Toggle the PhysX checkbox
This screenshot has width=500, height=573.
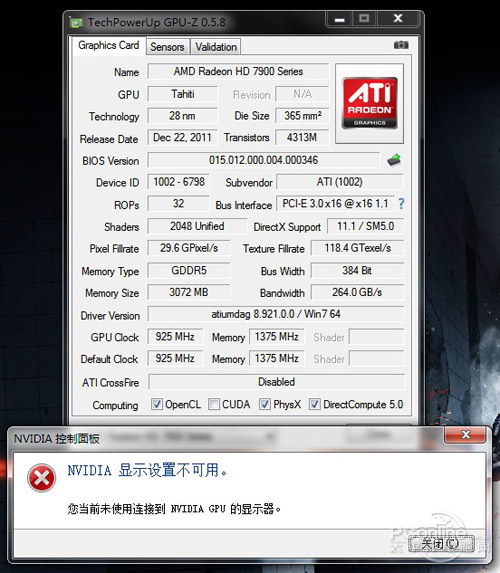coord(265,404)
